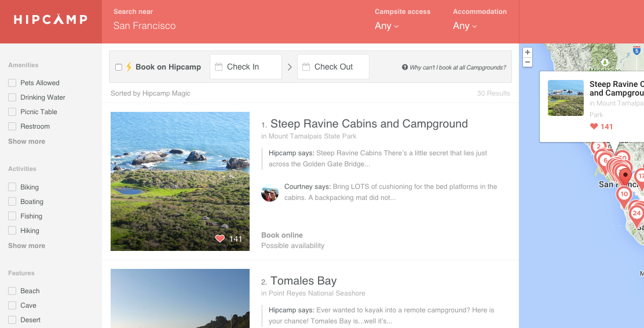Image resolution: width=644 pixels, height=328 pixels.
Task: Zoom out on the map
Action: coord(528,63)
